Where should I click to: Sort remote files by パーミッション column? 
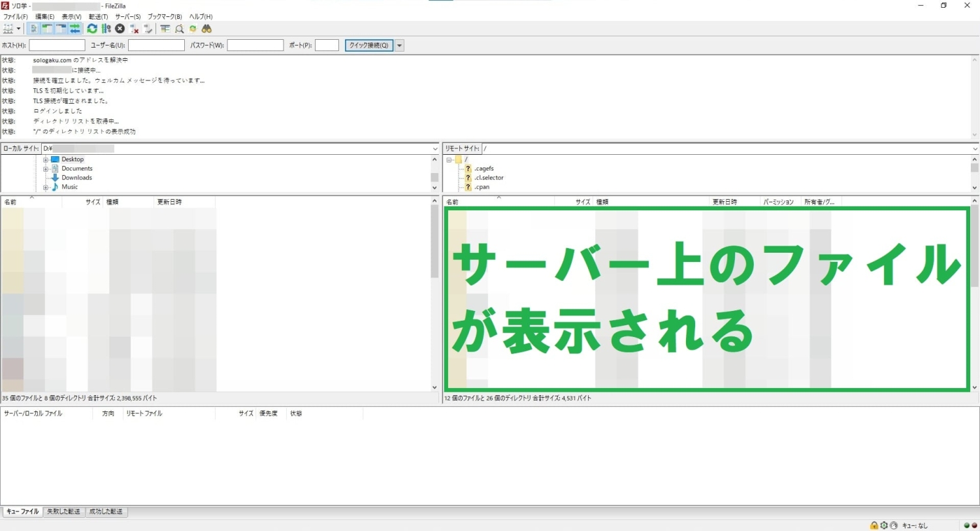pos(778,202)
